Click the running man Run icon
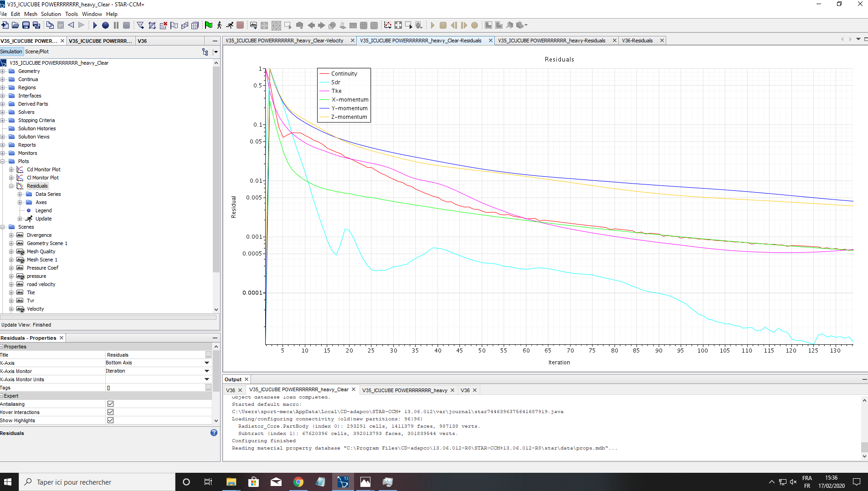The width and height of the screenshot is (868, 491). [230, 26]
